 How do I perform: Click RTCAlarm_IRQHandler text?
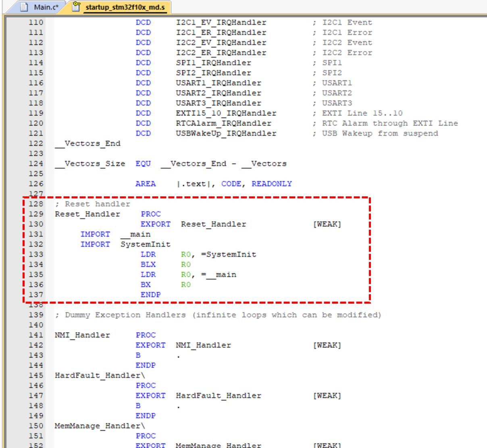tap(224, 123)
